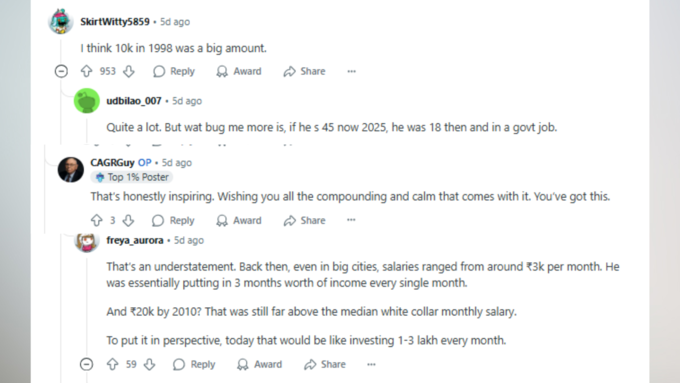The width and height of the screenshot is (680, 383).
Task: Downvote CAGRGuy's comment with 3 votes
Action: pos(128,220)
